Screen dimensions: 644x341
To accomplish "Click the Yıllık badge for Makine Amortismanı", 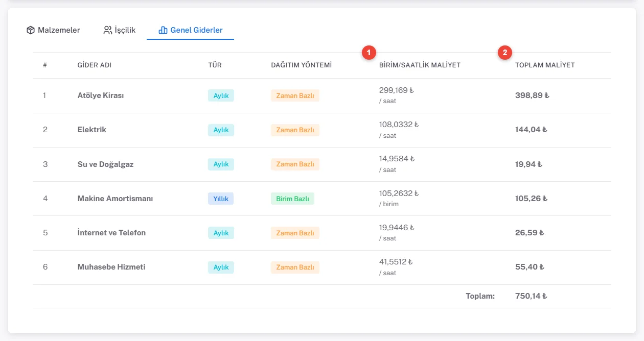I will 221,199.
